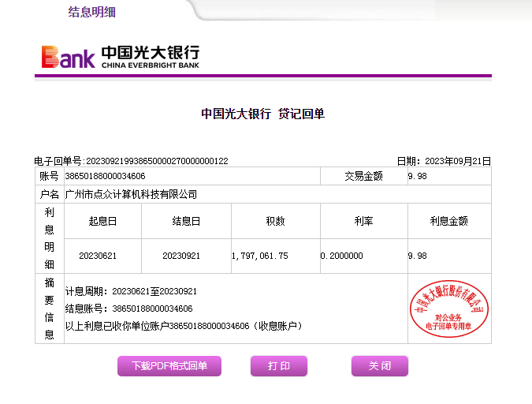Select receipt number 2023092199386500002700000000122
Viewport: 532px width, 404px height.
click(x=157, y=161)
